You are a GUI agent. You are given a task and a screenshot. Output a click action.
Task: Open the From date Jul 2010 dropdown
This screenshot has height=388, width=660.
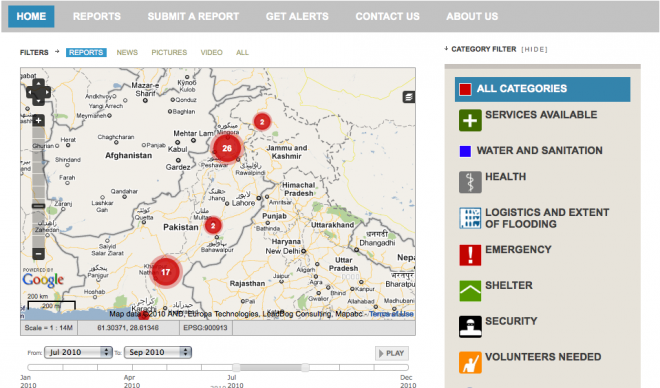tap(78, 352)
